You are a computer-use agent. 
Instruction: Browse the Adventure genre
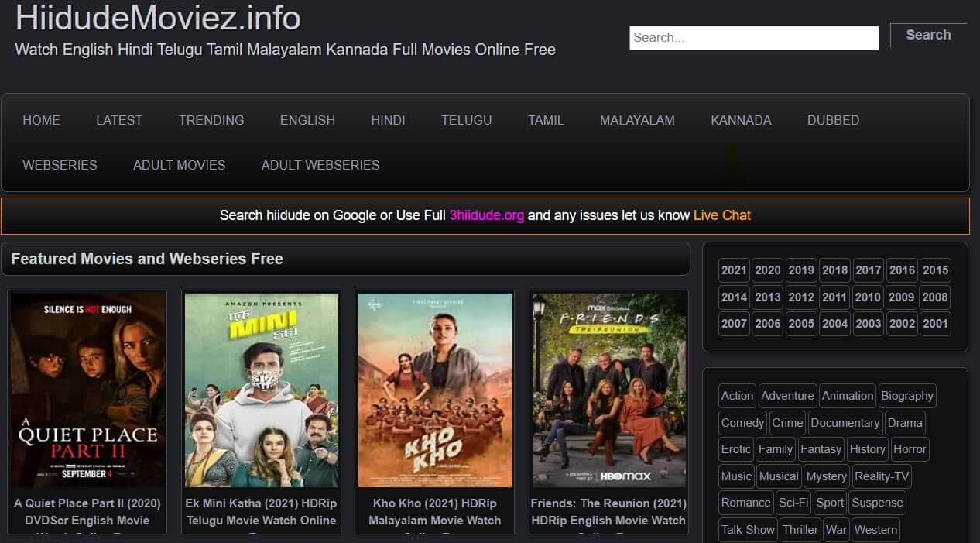pyautogui.click(x=787, y=396)
